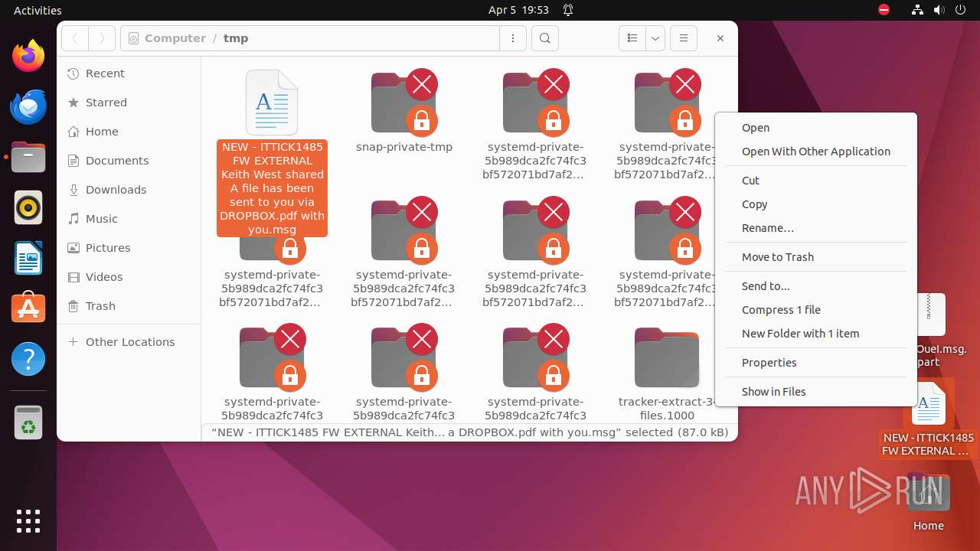Image resolution: width=980 pixels, height=551 pixels.
Task: Select the msg.part file on the desktop
Action: [x=932, y=331]
